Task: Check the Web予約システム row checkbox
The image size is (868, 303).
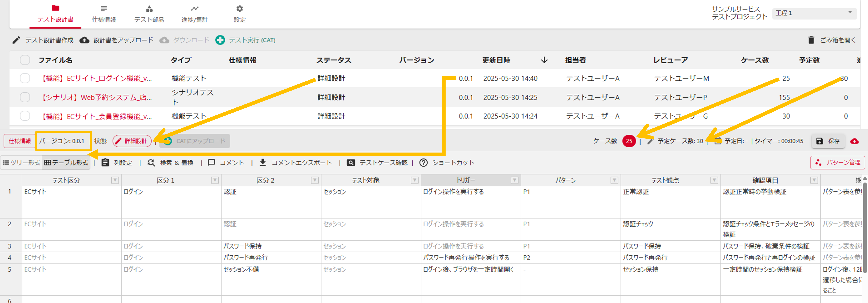Action: 25,97
